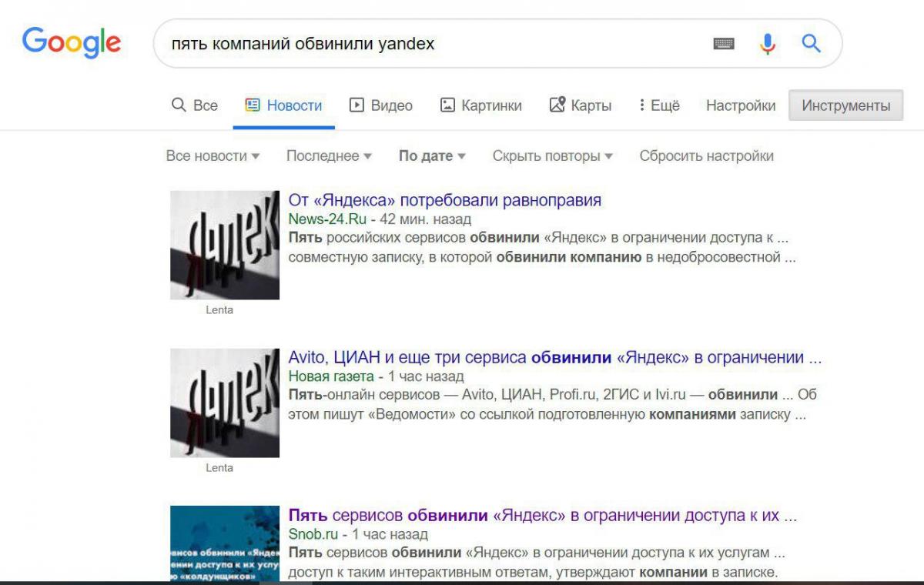Expand the По дате sorting dropdown

pyautogui.click(x=432, y=155)
